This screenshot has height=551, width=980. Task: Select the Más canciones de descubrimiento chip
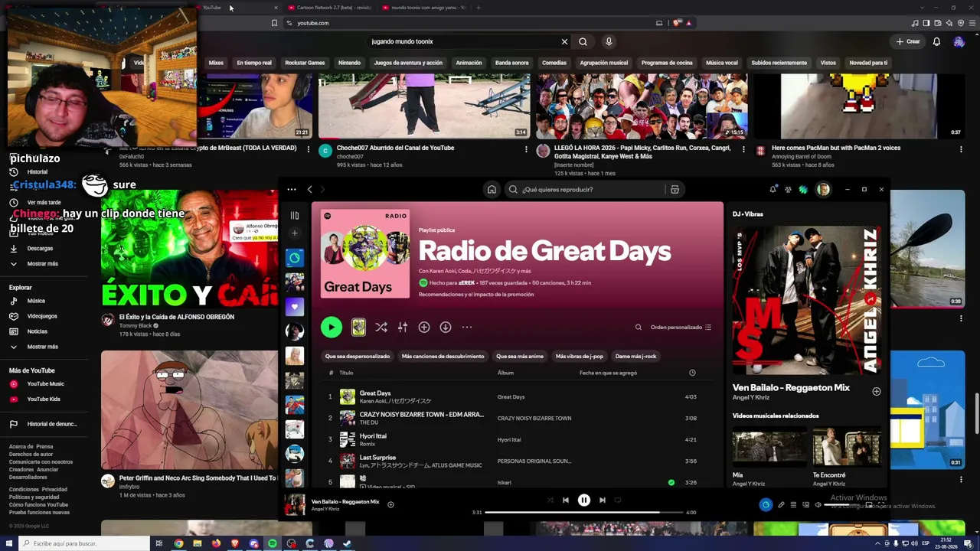click(443, 356)
